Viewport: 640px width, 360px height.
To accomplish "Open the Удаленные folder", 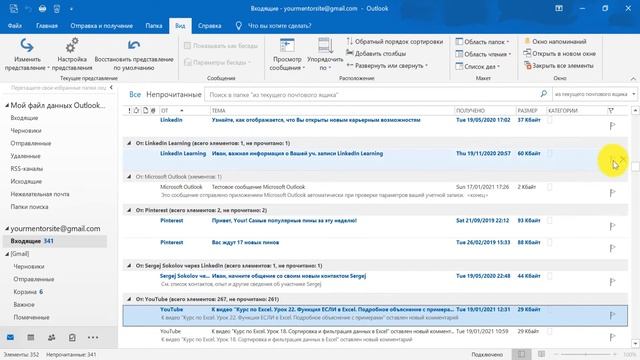I will click(x=25, y=156).
